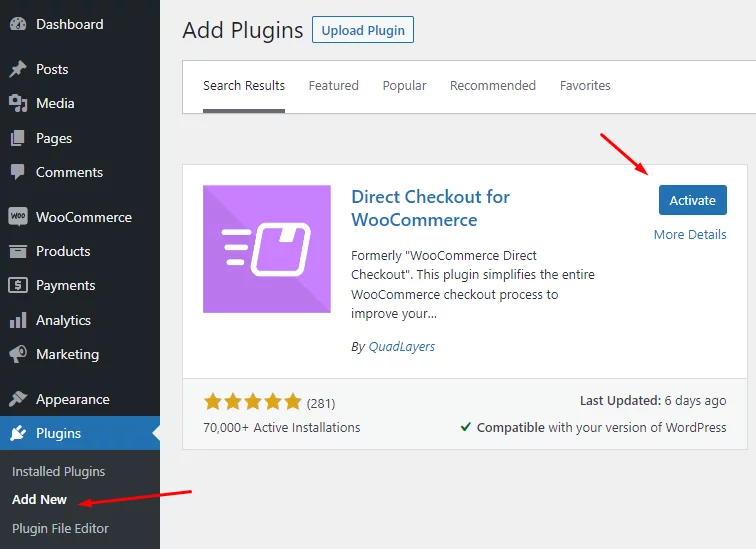The width and height of the screenshot is (756, 549).
Task: Click the (281) ratings count
Action: click(321, 403)
